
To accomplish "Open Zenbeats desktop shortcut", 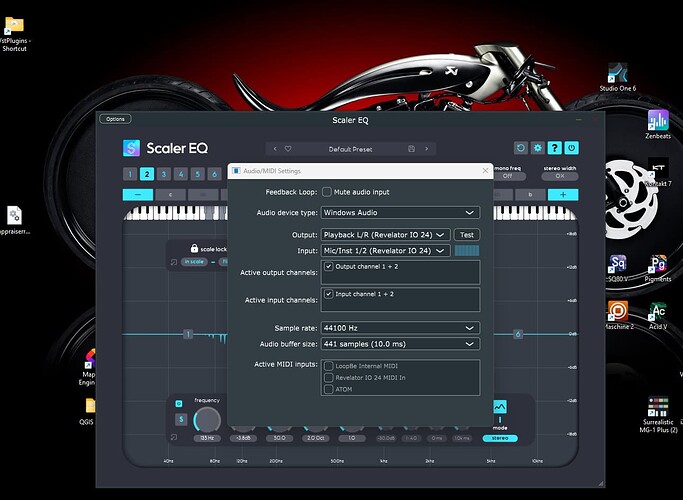I will pyautogui.click(x=658, y=124).
